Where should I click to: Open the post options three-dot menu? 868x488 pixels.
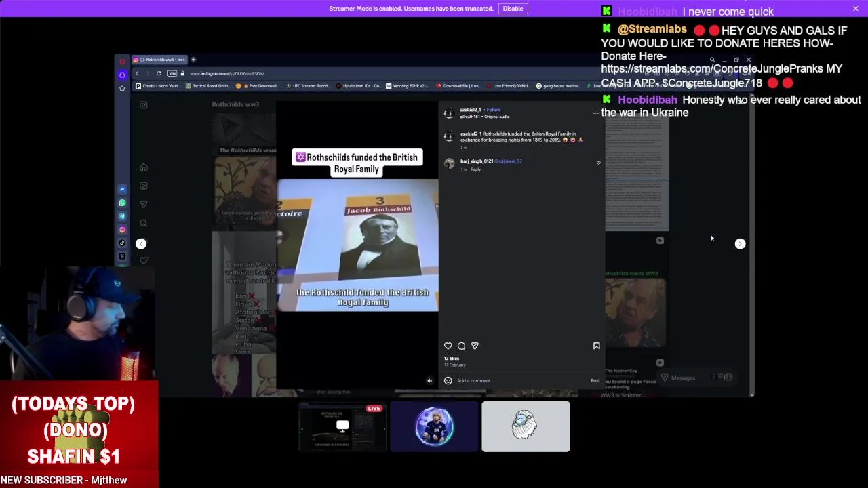(x=596, y=113)
